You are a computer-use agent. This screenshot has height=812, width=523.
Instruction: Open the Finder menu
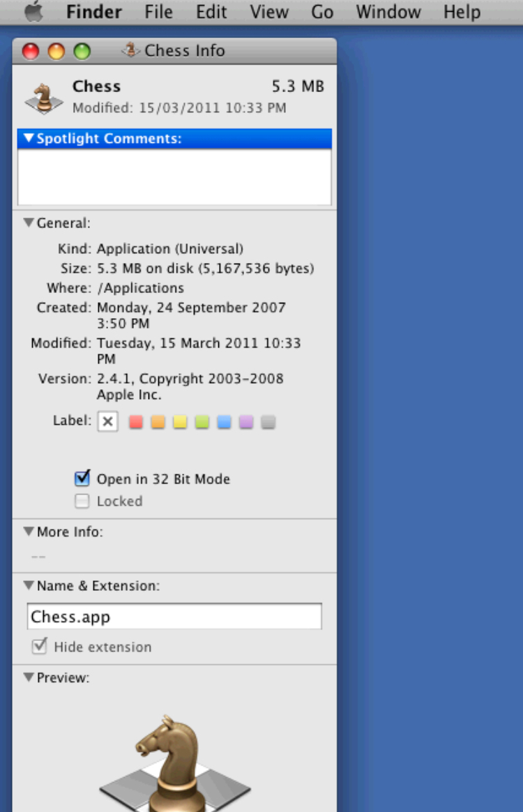pyautogui.click(x=93, y=11)
